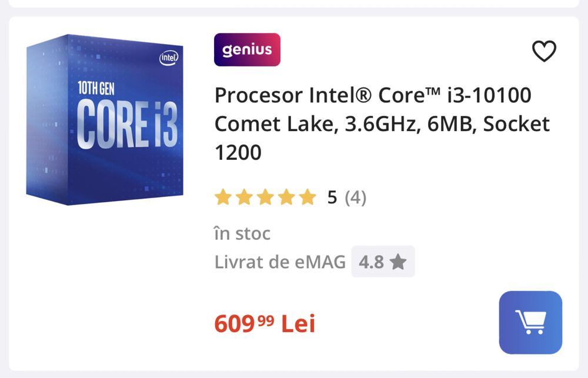Open the Procesor Intel Core i3-10100 title link
Image resolution: width=588 pixels, height=378 pixels.
tap(373, 95)
